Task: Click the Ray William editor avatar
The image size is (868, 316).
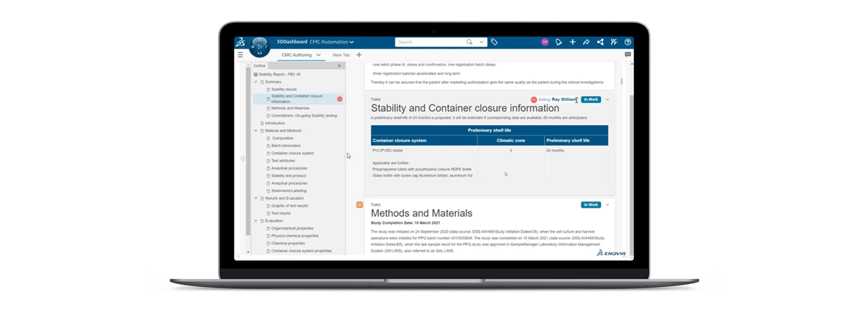Action: point(533,99)
